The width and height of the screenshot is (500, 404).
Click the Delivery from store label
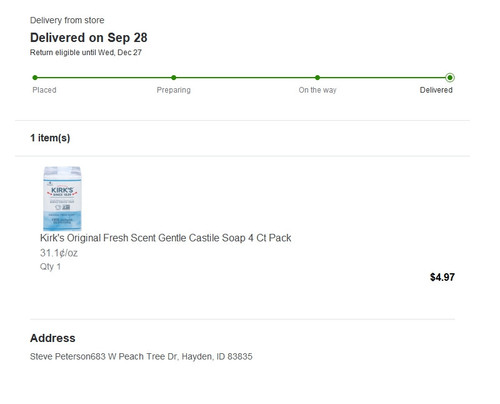click(x=67, y=20)
